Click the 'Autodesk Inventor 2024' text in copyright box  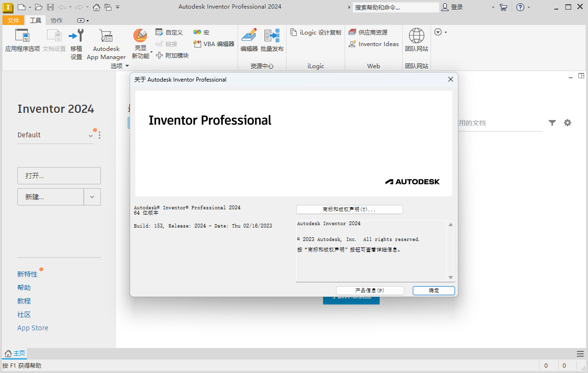pos(329,224)
